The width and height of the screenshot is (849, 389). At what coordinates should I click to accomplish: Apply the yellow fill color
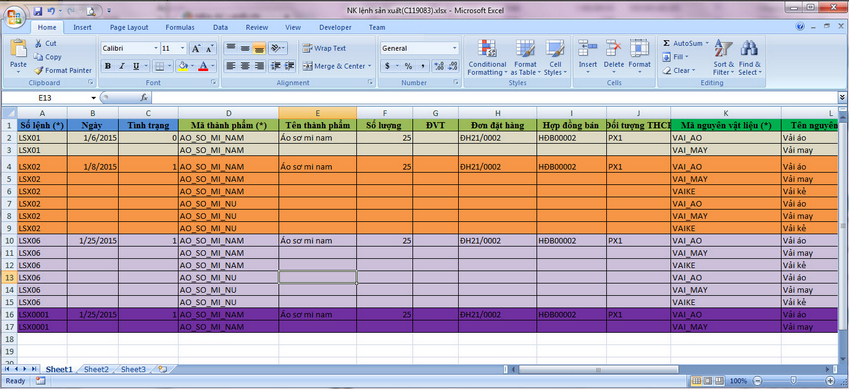pos(183,66)
